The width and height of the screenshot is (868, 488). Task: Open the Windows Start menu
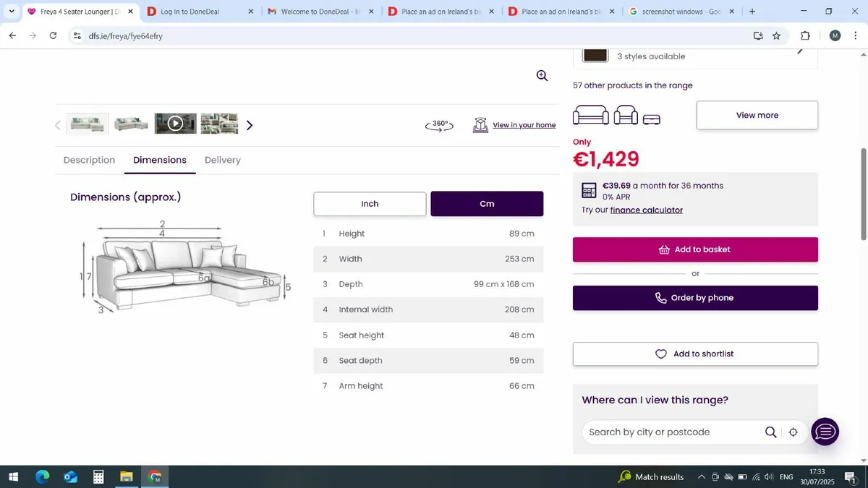pos(13,476)
